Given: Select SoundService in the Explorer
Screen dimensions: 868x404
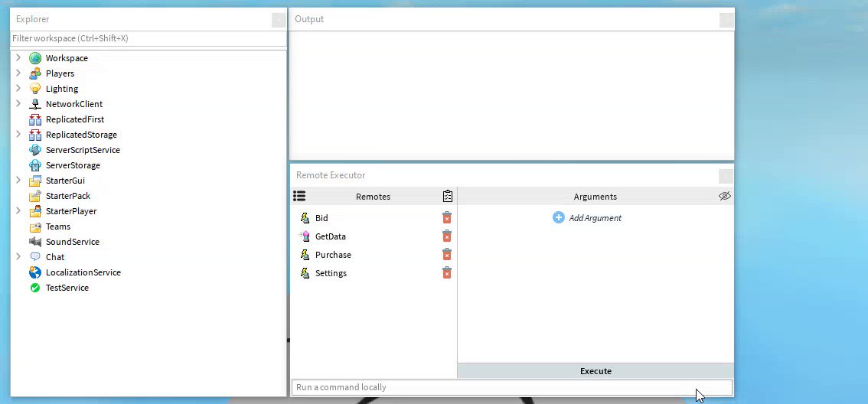Looking at the screenshot, I should pyautogui.click(x=73, y=242).
